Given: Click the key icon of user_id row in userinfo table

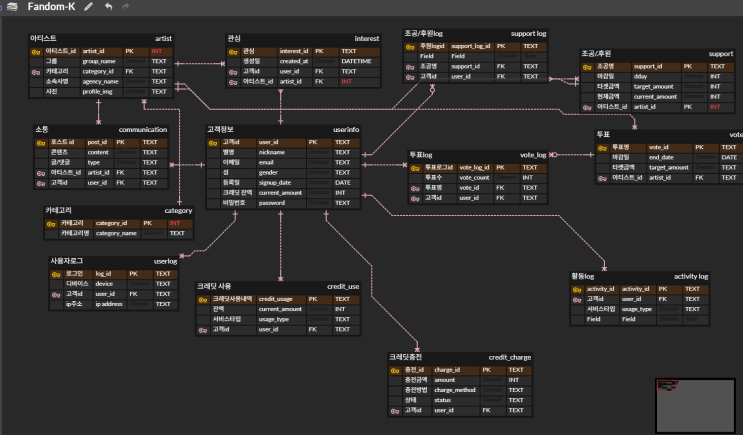Looking at the screenshot, I should (x=213, y=143).
